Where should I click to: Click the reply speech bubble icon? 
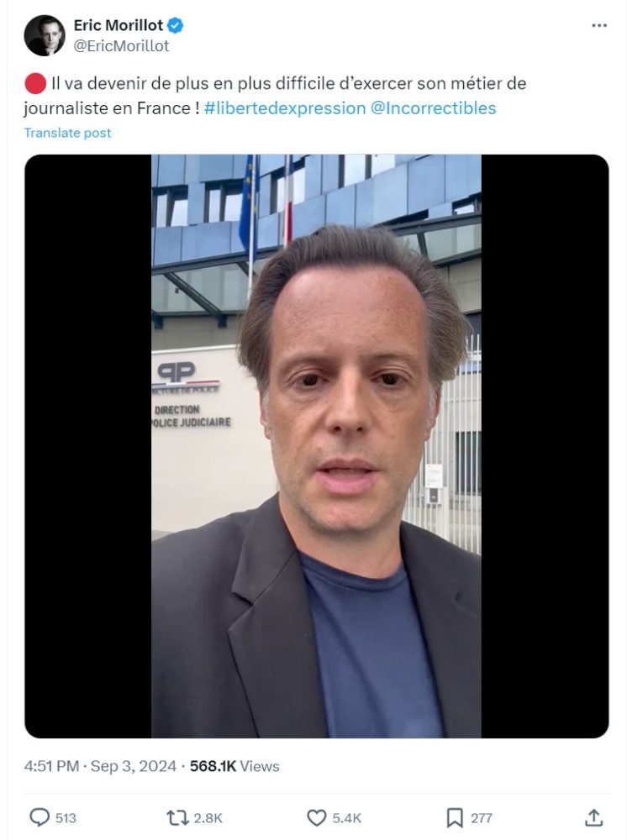coord(40,817)
